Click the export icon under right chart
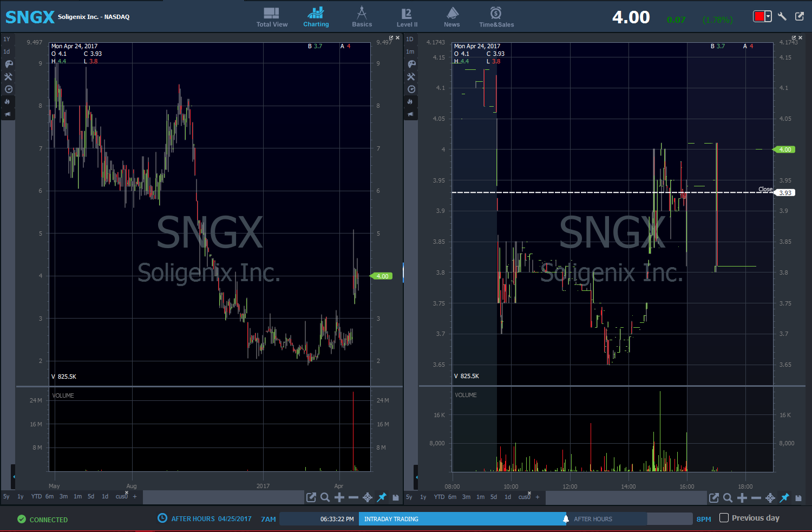 (714, 497)
